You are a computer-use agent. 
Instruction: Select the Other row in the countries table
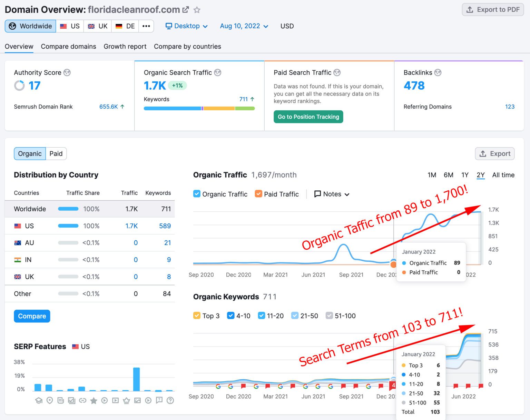[90, 294]
